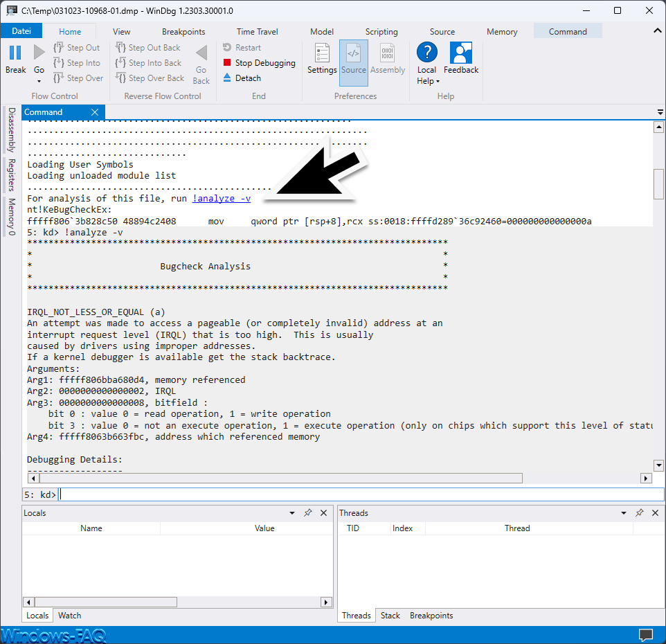Click the Feedback icon

coord(461,53)
